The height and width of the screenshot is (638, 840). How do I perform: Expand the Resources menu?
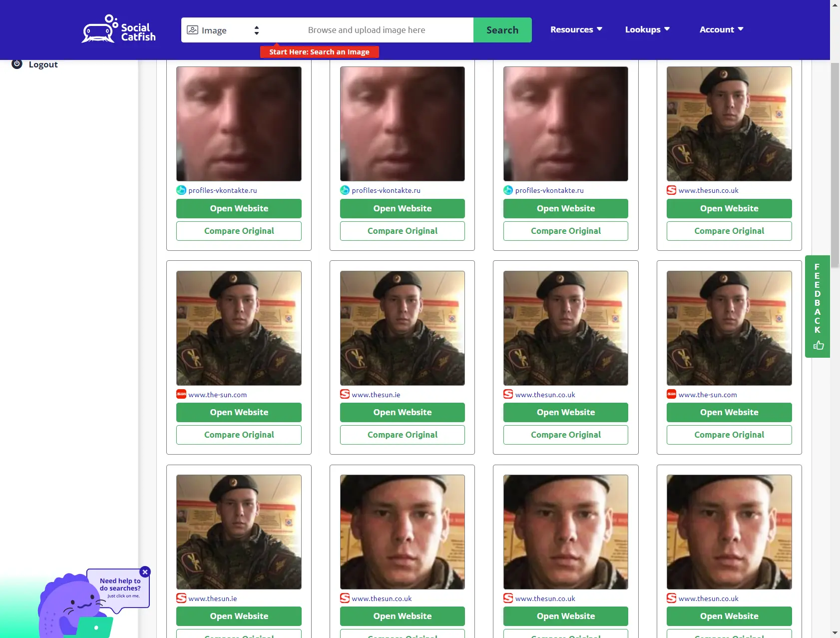(576, 29)
